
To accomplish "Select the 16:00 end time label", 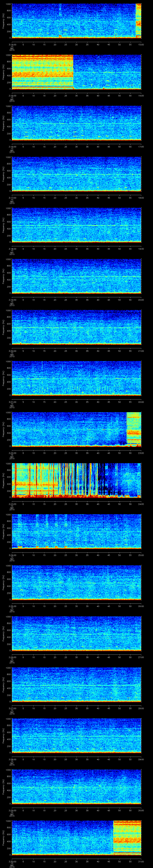I will click(x=141, y=95).
